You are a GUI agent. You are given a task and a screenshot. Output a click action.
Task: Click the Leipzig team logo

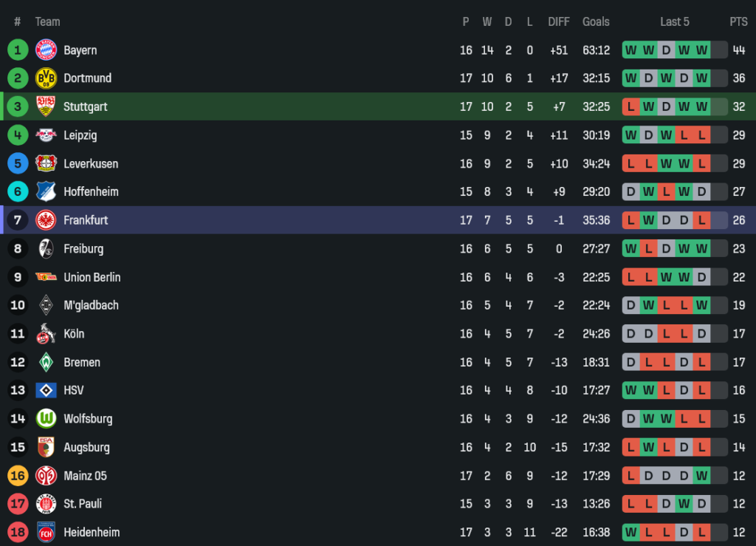pyautogui.click(x=46, y=135)
